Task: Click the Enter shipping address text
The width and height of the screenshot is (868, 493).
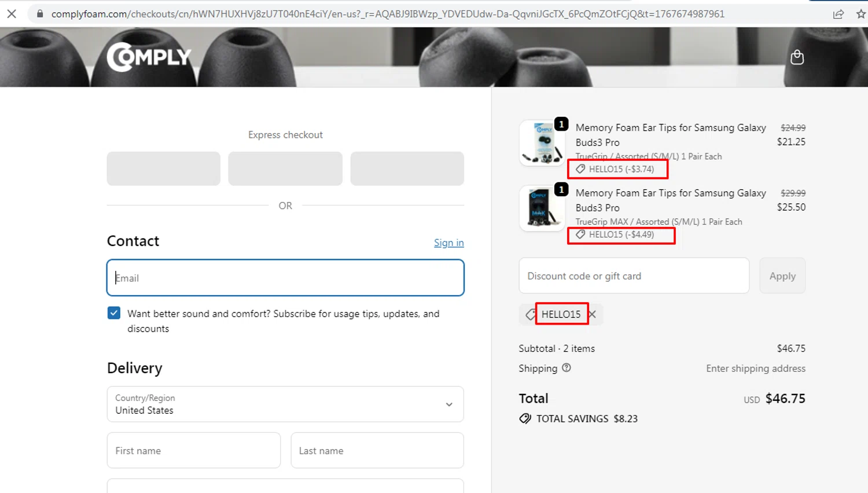Action: (x=756, y=368)
